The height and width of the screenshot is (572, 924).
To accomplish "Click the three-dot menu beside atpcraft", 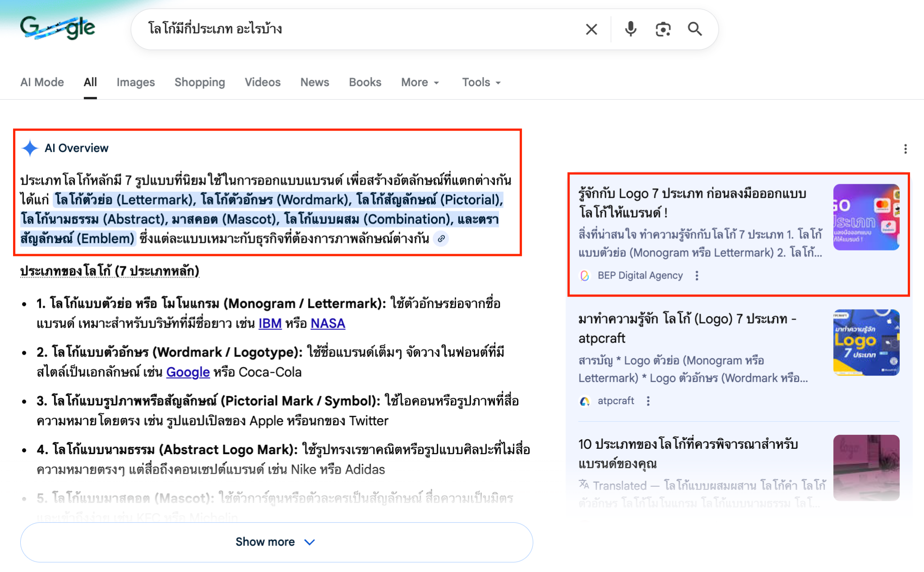I will click(x=648, y=401).
